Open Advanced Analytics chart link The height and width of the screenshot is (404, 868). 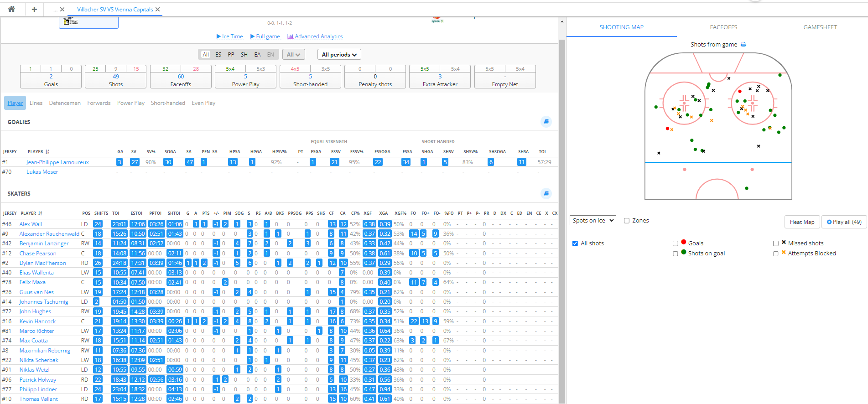[x=315, y=36]
